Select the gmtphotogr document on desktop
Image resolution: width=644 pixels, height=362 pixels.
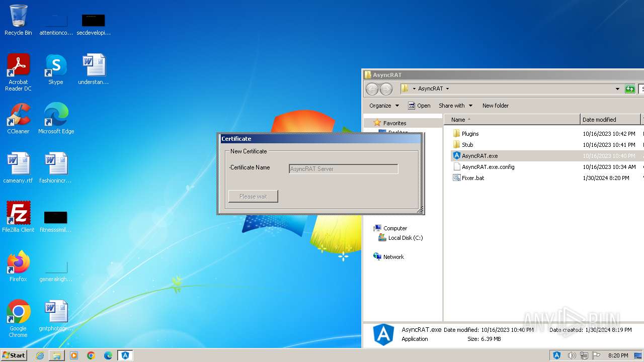click(56, 316)
